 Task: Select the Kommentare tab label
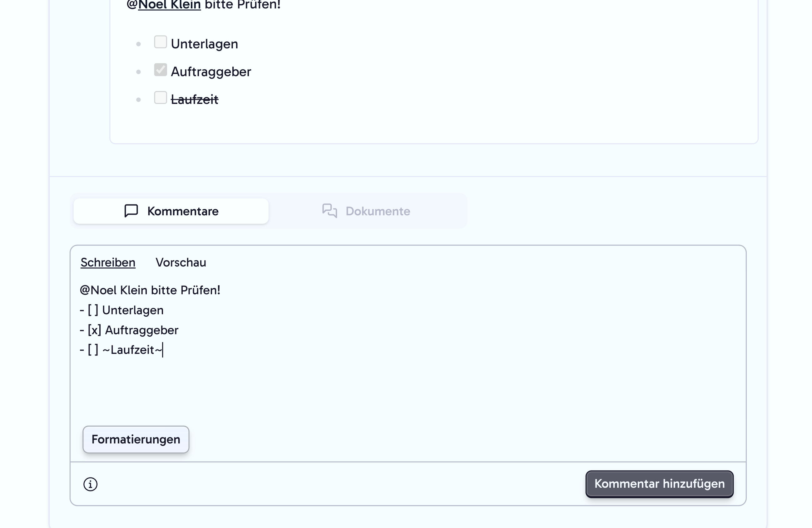(183, 211)
